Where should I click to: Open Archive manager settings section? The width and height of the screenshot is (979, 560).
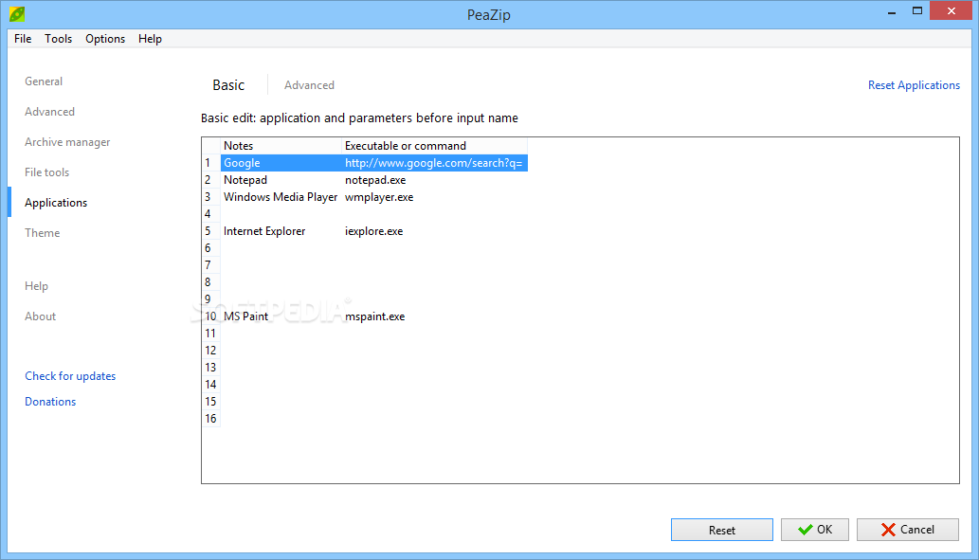(x=67, y=142)
